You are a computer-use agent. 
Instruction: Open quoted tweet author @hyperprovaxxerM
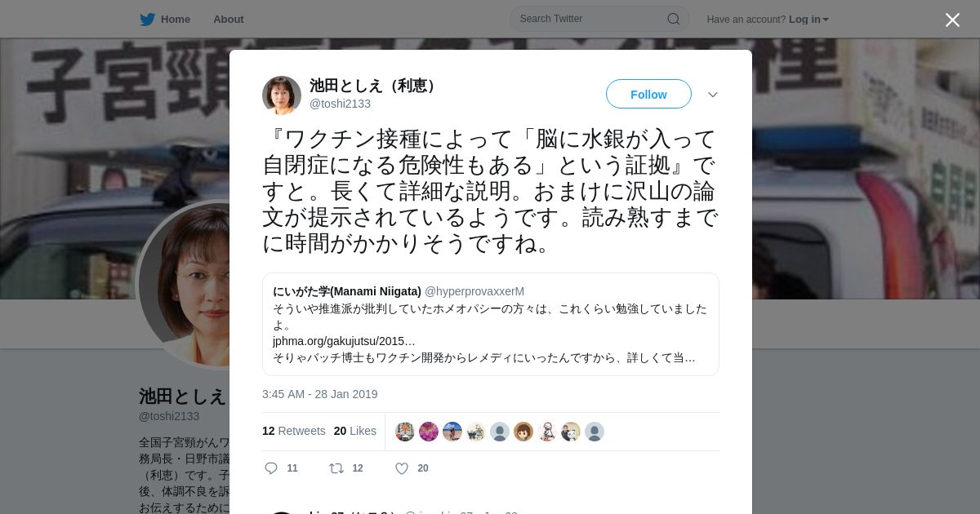(x=474, y=291)
